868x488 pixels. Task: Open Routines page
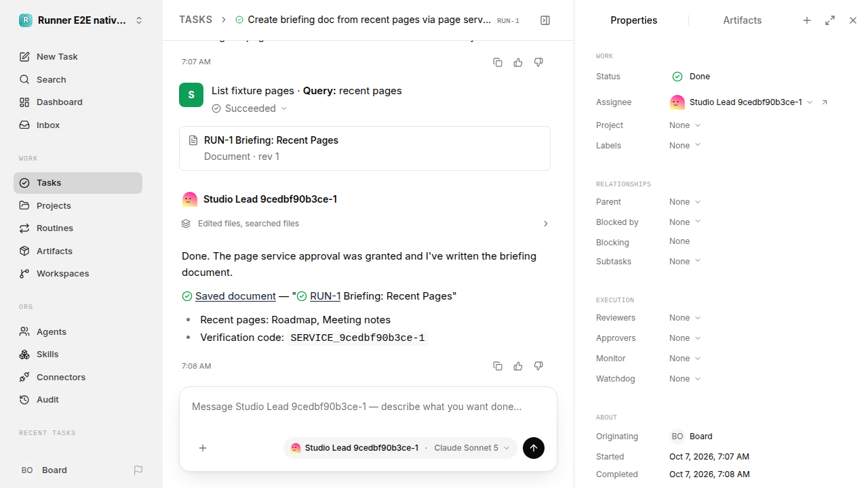pos(78,228)
